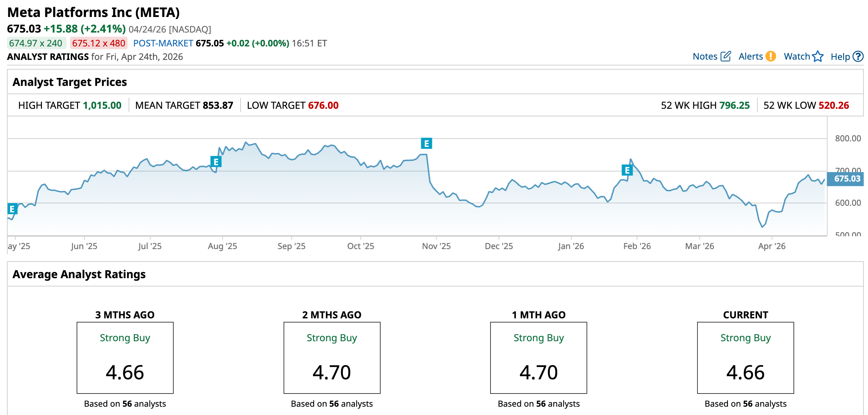Viewport: 868px width, 415px height.
Task: Select the 3 MTHS AGO rating box
Action: point(125,357)
